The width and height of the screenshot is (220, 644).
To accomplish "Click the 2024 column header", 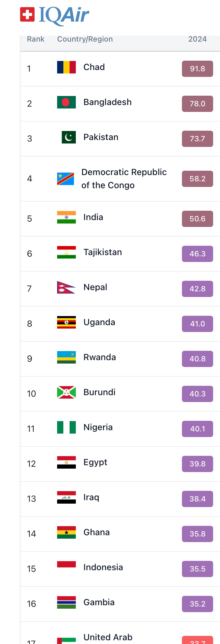I will click(197, 39).
